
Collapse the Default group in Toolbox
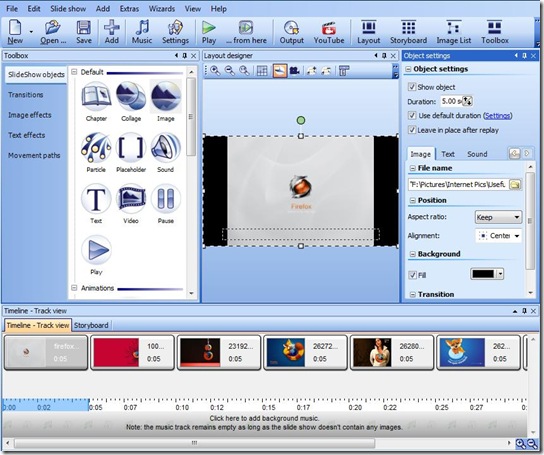[x=74, y=72]
